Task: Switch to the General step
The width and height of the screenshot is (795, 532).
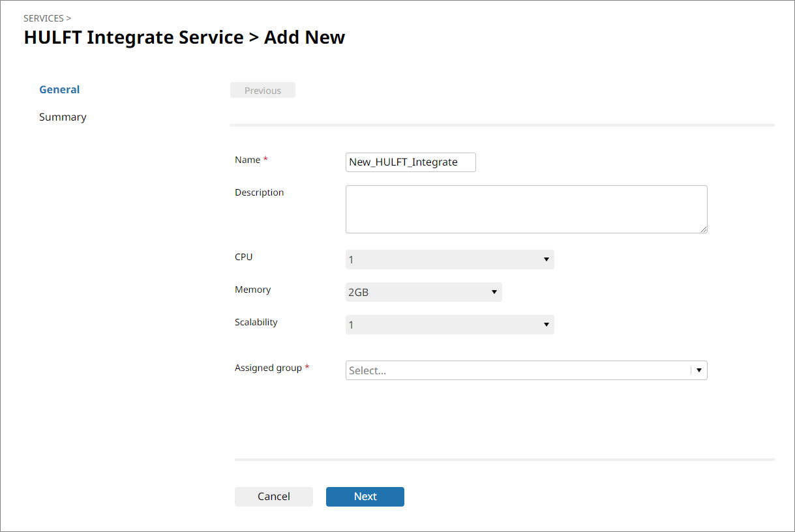Action: (59, 90)
